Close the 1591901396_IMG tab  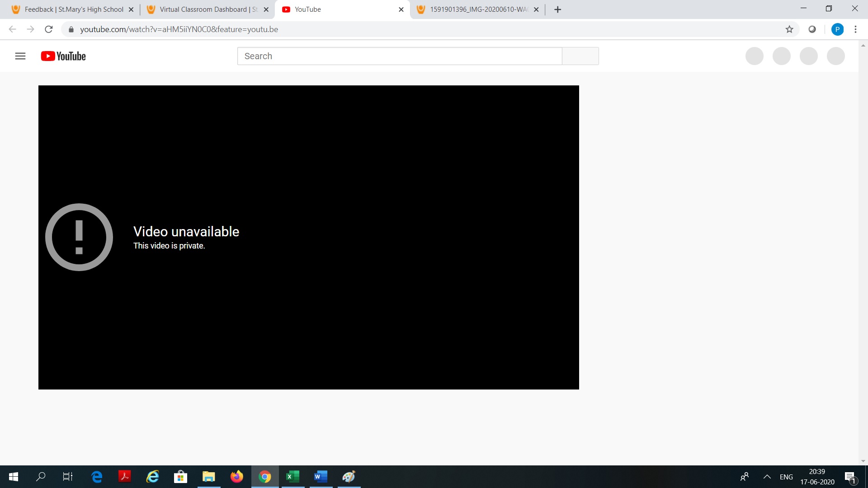536,9
